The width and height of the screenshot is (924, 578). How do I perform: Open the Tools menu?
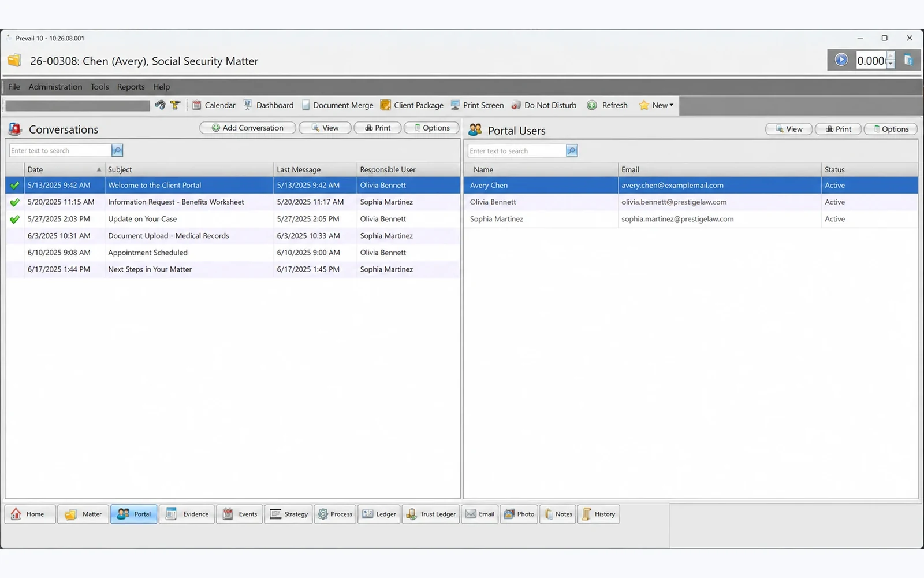tap(99, 87)
